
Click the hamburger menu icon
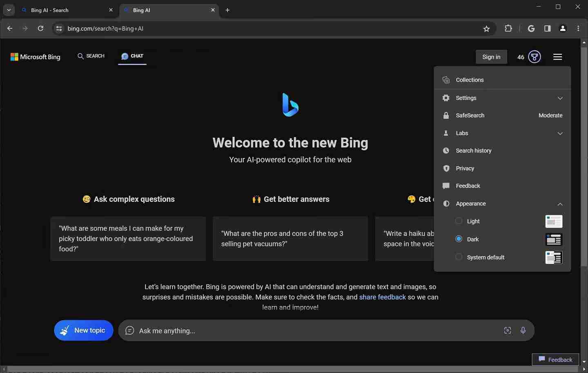click(558, 57)
